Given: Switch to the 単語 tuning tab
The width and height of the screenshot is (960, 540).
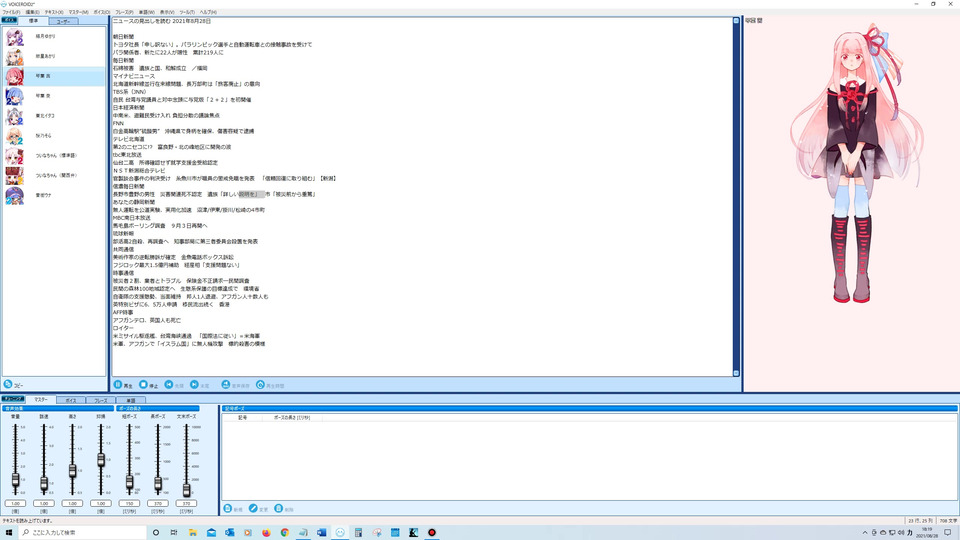Looking at the screenshot, I should [131, 400].
